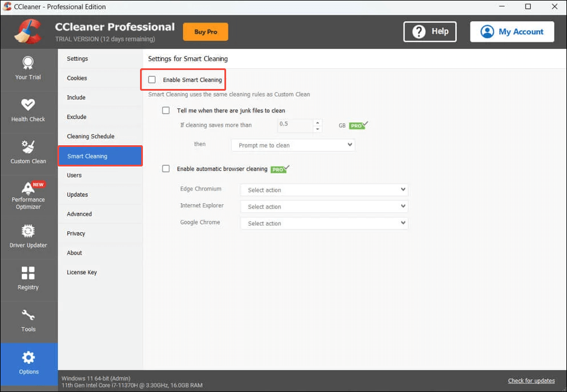
Task: Click 'Edge Chromium' label
Action: [201, 189]
